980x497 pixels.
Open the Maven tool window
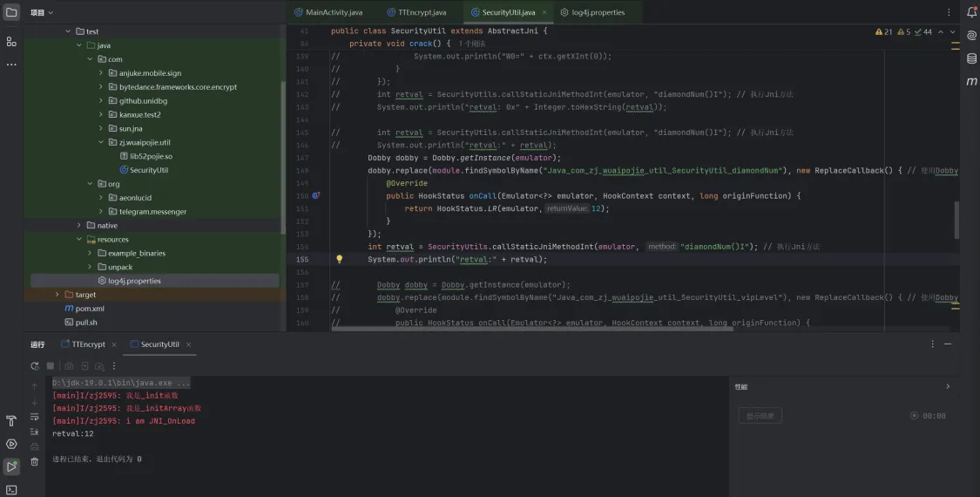click(x=971, y=81)
